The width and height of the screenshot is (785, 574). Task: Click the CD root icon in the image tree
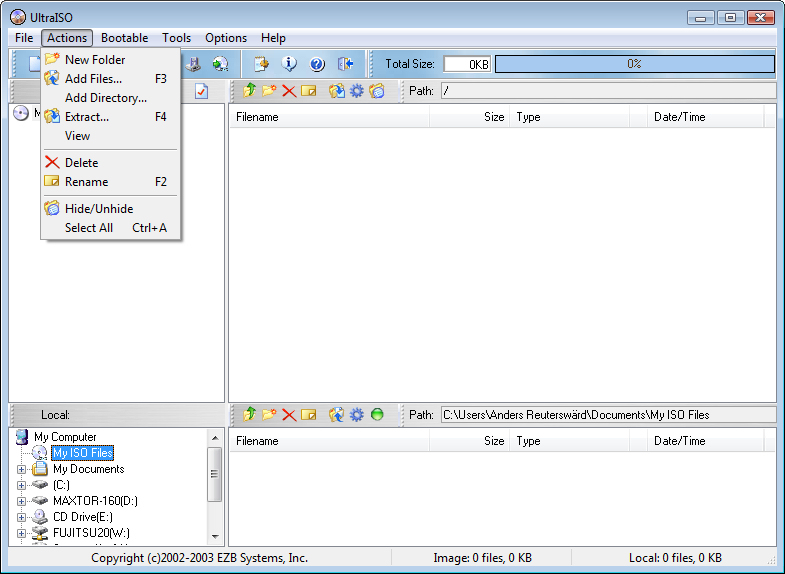click(x=21, y=113)
